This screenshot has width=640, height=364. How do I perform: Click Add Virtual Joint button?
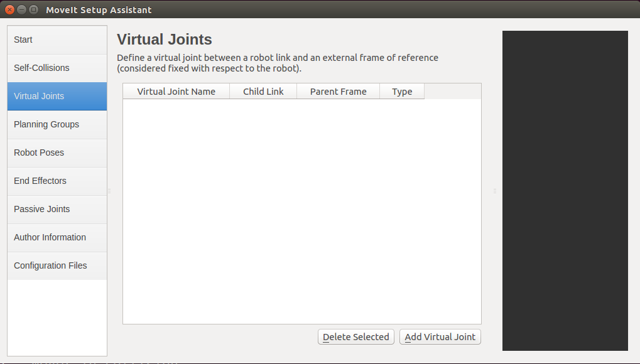pyautogui.click(x=440, y=337)
